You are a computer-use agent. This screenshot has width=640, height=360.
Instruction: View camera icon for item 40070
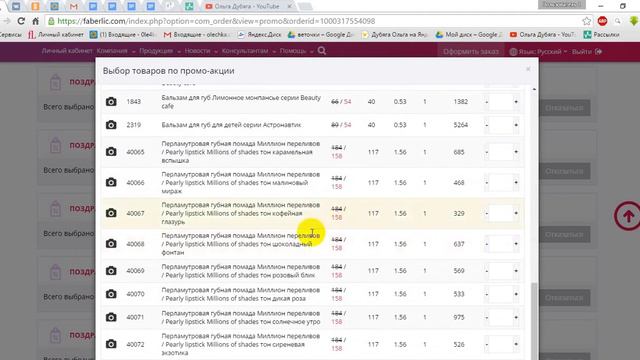[111, 294]
